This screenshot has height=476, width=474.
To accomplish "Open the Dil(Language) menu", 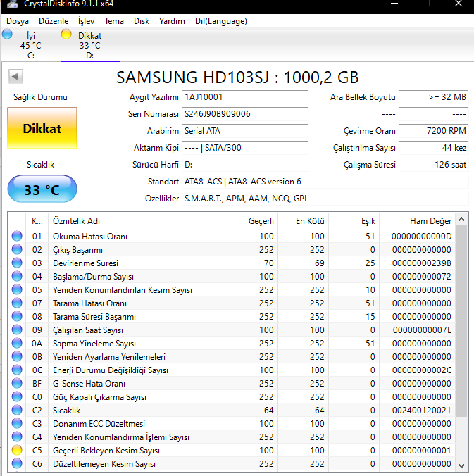I will [x=220, y=21].
